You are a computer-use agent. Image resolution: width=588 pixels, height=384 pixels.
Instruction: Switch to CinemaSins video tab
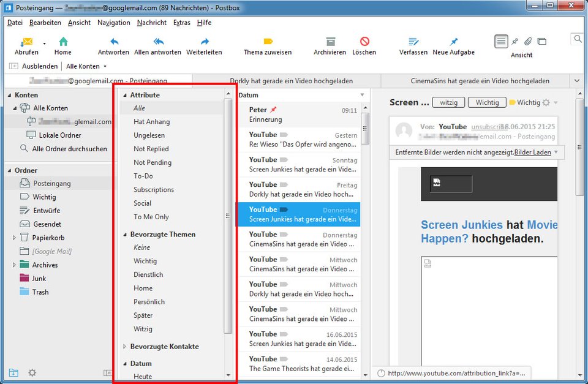[480, 81]
